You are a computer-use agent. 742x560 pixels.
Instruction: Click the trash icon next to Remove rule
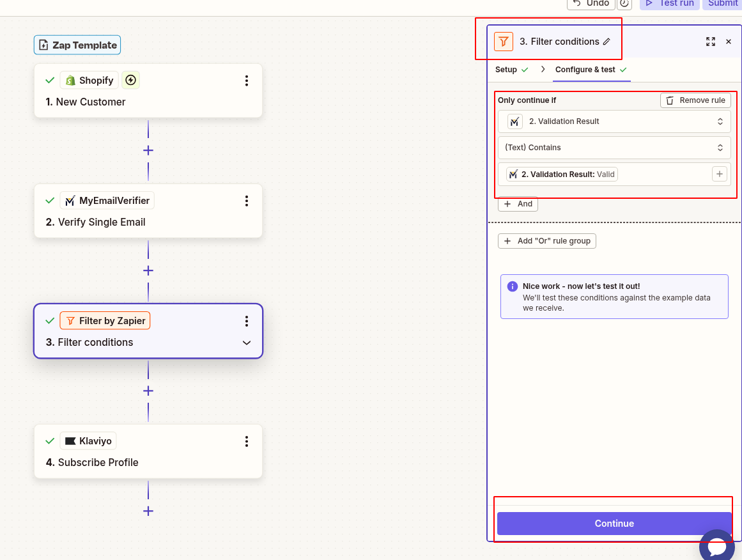click(x=670, y=100)
